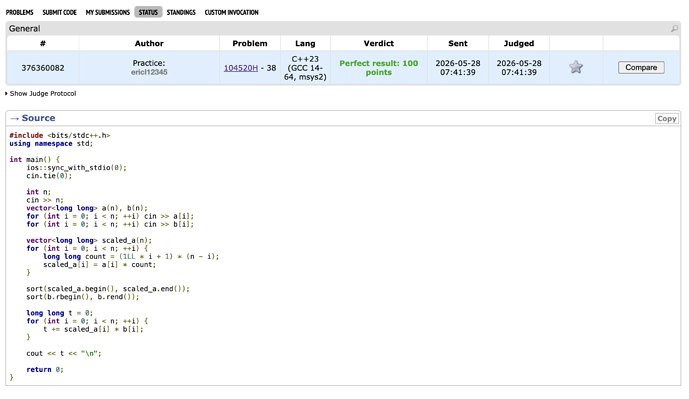Click the vector<long long> scaled_a(n); line
This screenshot has width=689, height=399.
pos(89,240)
